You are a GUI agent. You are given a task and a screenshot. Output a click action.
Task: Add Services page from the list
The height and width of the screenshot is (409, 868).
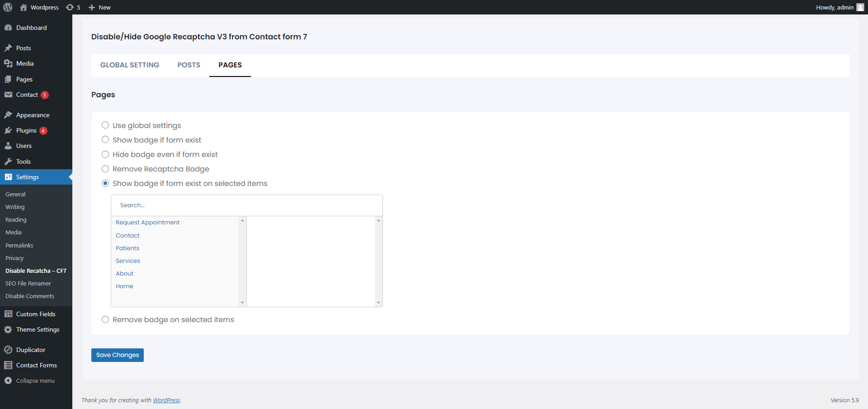[x=128, y=261]
